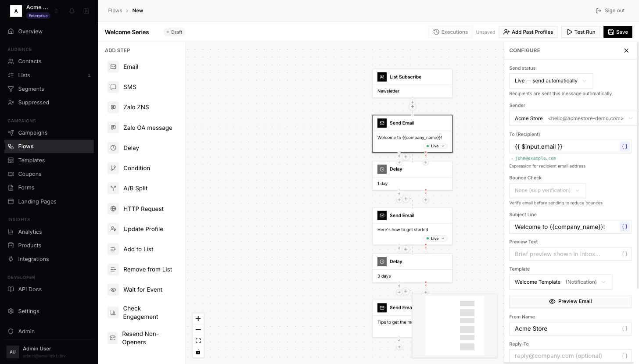639x364 pixels.
Task: Open Analytics in the sidebar
Action: 49,232
